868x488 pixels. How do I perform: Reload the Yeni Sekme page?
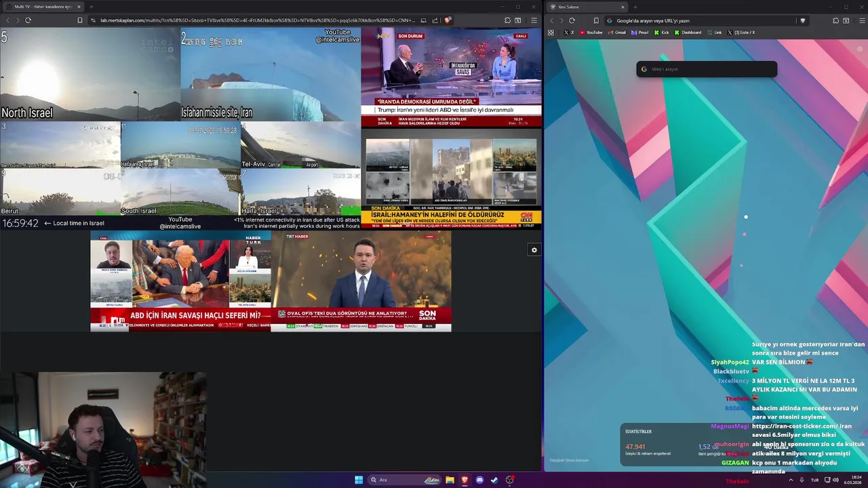(572, 20)
